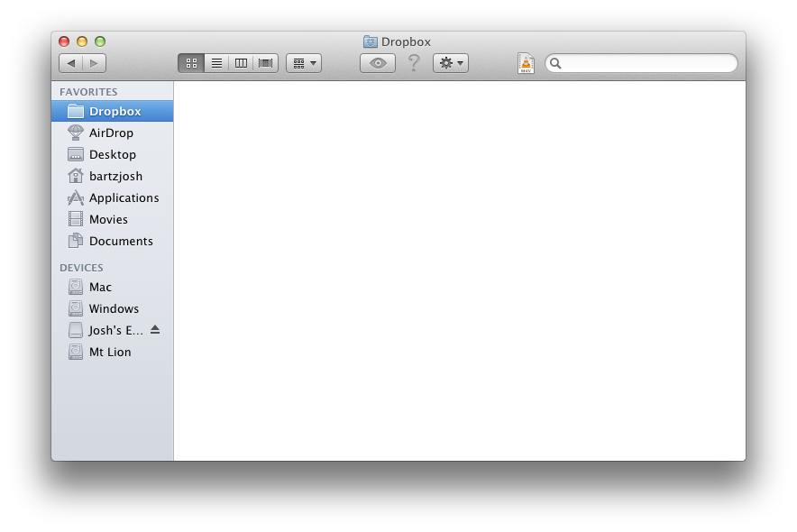Click the DEVICES section header
This screenshot has height=532, width=797.
(x=81, y=268)
